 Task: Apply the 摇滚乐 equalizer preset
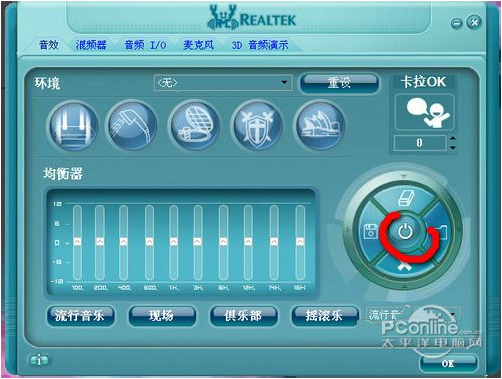point(325,315)
